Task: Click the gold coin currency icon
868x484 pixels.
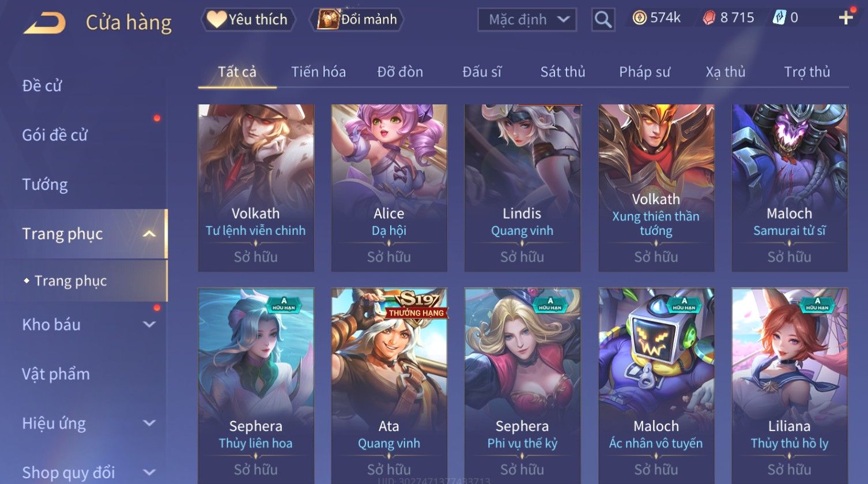Action: pyautogui.click(x=639, y=18)
